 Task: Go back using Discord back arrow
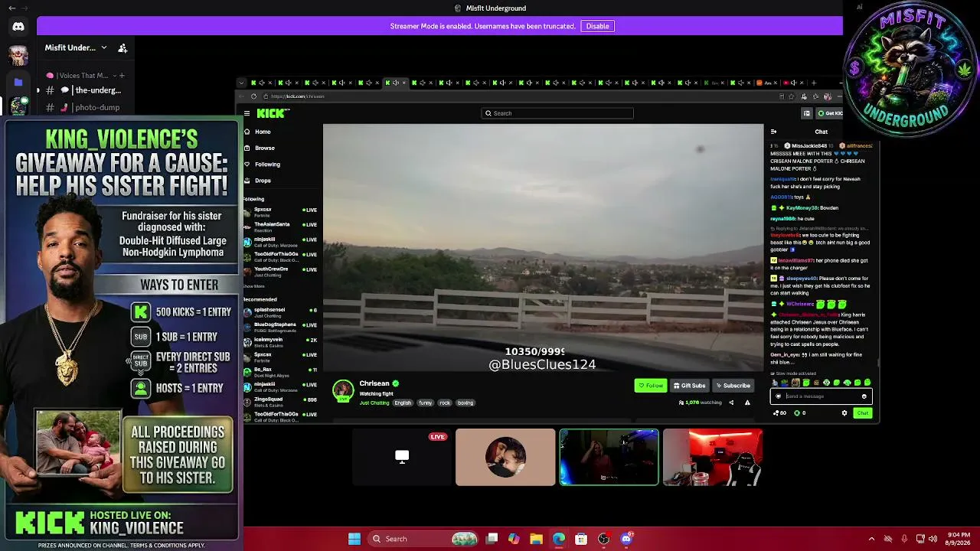(11, 8)
